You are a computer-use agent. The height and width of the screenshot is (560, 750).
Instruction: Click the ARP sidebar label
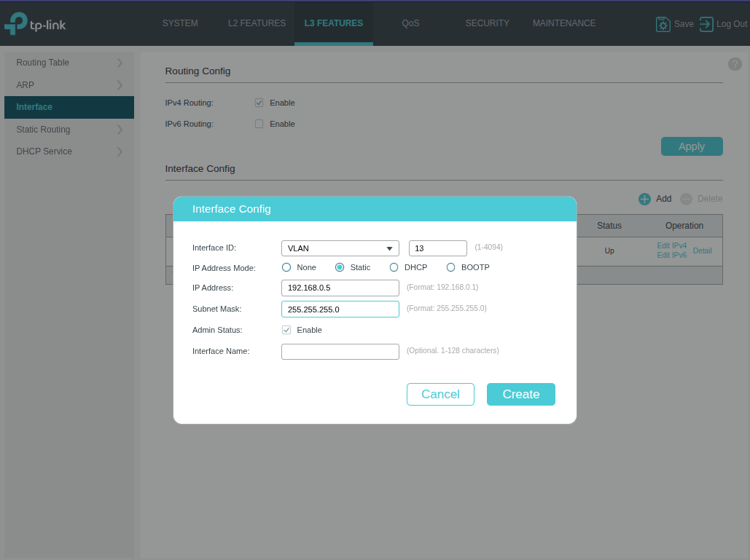tap(25, 85)
